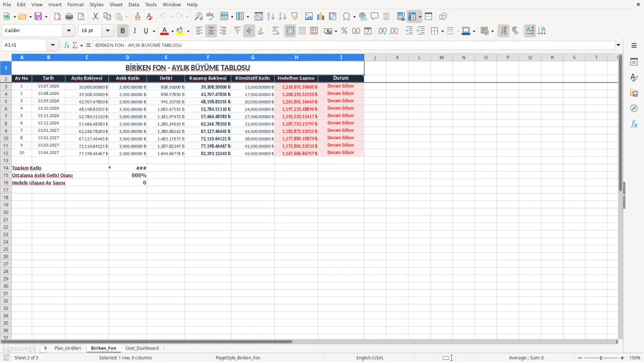The image size is (644, 362).
Task: Toggle Left-To-Right text direction
Action: 503,31
